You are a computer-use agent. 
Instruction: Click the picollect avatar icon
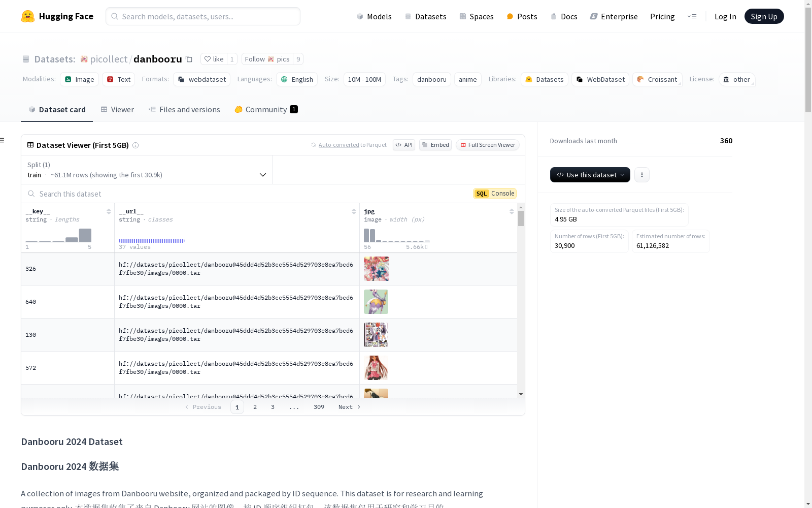pyautogui.click(x=84, y=59)
